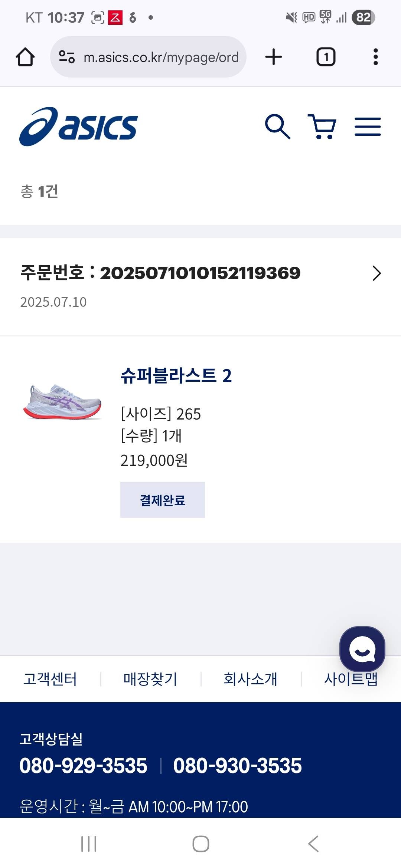
Task: Open the search magnifier icon
Action: (x=277, y=126)
